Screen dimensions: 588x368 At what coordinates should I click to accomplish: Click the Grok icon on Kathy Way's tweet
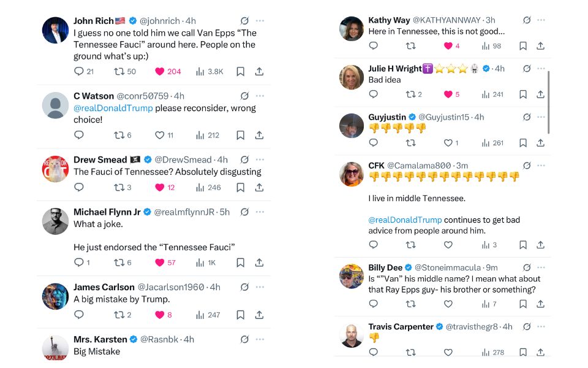(527, 20)
